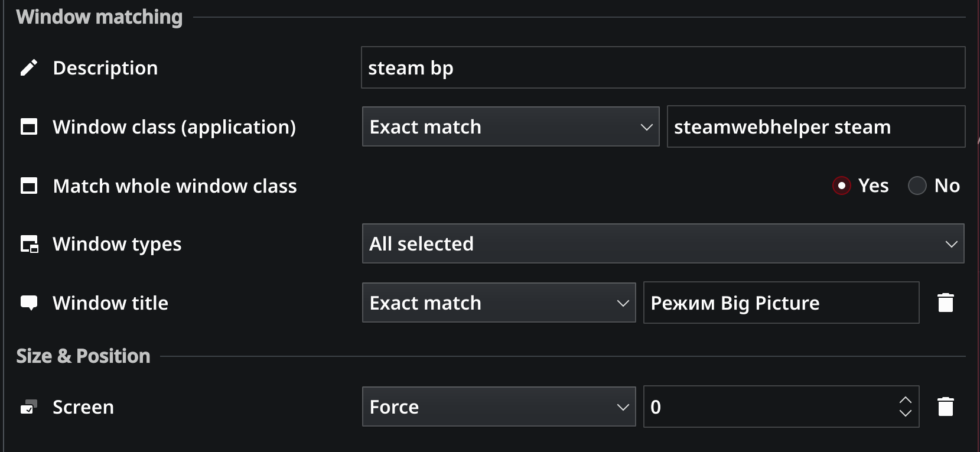Open the Screen Force rule dropdown

click(499, 407)
